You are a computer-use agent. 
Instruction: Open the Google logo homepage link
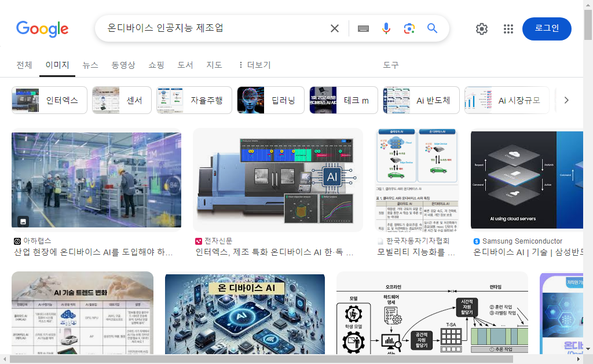(x=42, y=29)
